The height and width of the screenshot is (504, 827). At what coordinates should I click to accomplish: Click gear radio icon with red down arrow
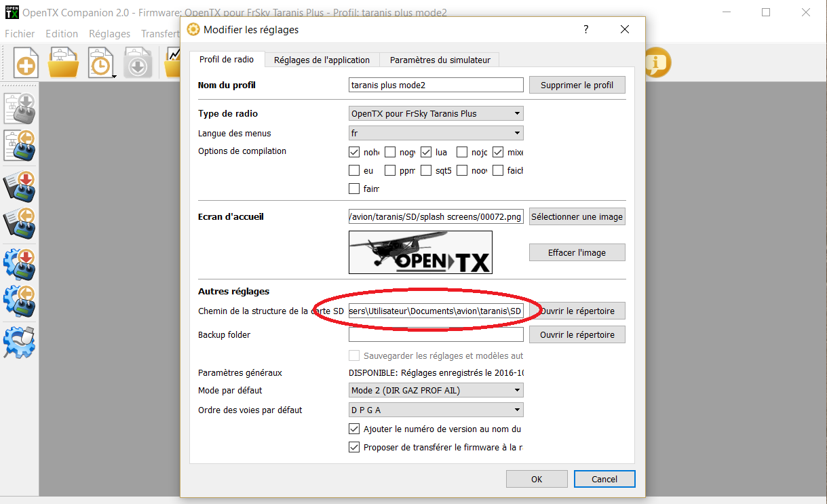point(20,265)
